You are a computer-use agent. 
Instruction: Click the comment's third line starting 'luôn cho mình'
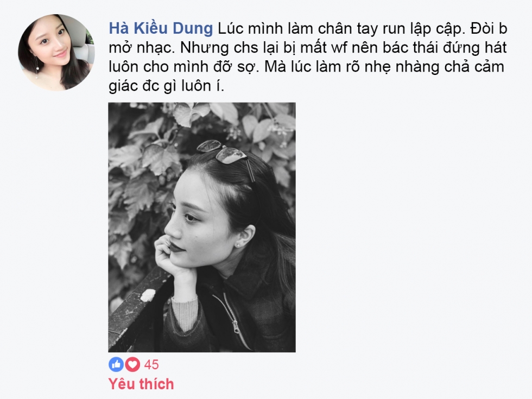pos(306,67)
